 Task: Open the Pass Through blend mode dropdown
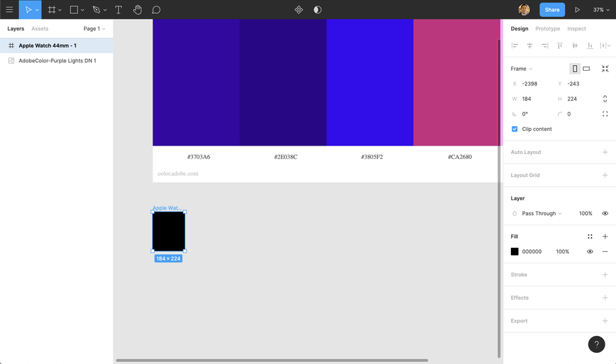coord(541,213)
